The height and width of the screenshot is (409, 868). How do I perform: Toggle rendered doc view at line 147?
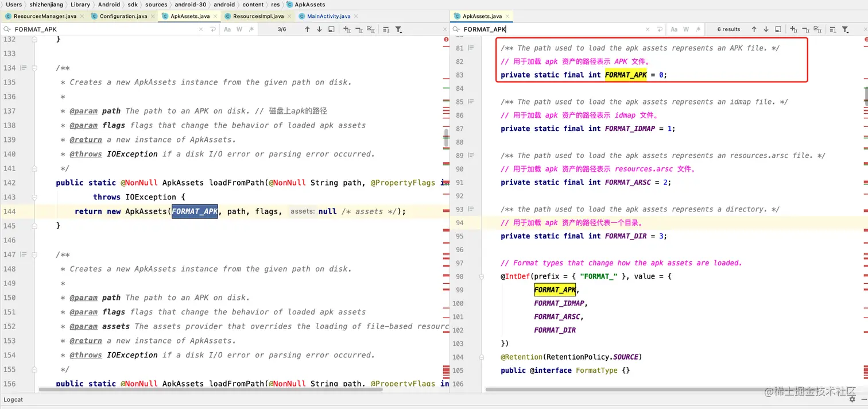click(x=24, y=254)
